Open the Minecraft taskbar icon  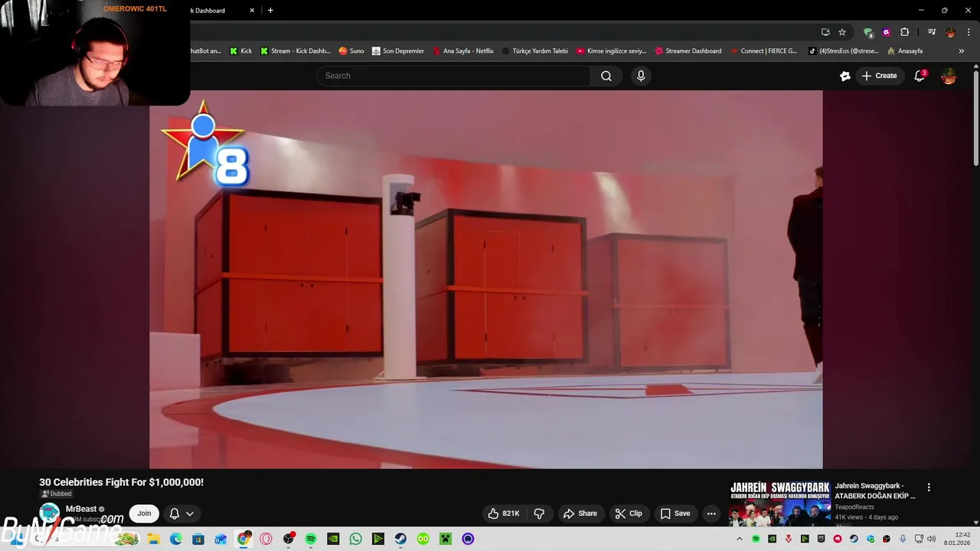[x=446, y=539]
